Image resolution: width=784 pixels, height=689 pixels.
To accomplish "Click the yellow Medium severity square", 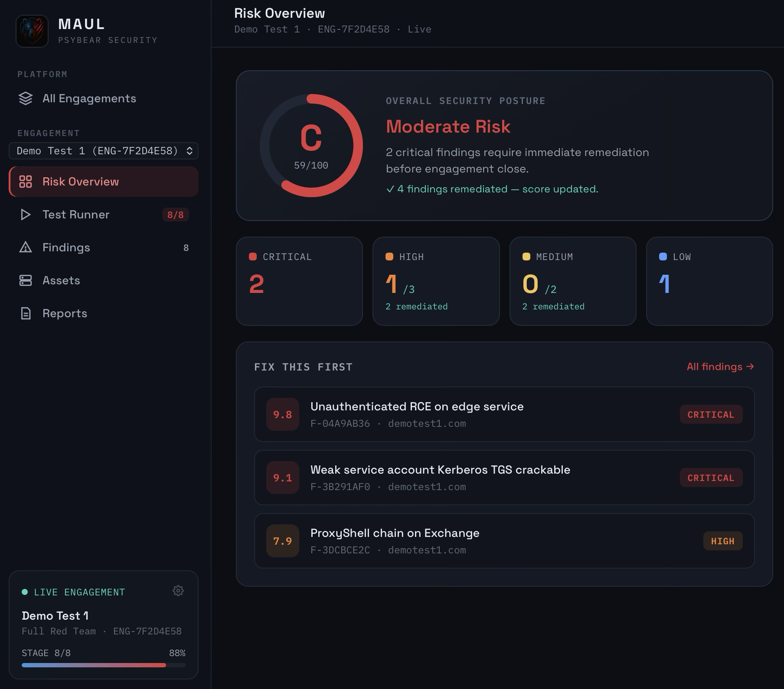I will tap(526, 257).
